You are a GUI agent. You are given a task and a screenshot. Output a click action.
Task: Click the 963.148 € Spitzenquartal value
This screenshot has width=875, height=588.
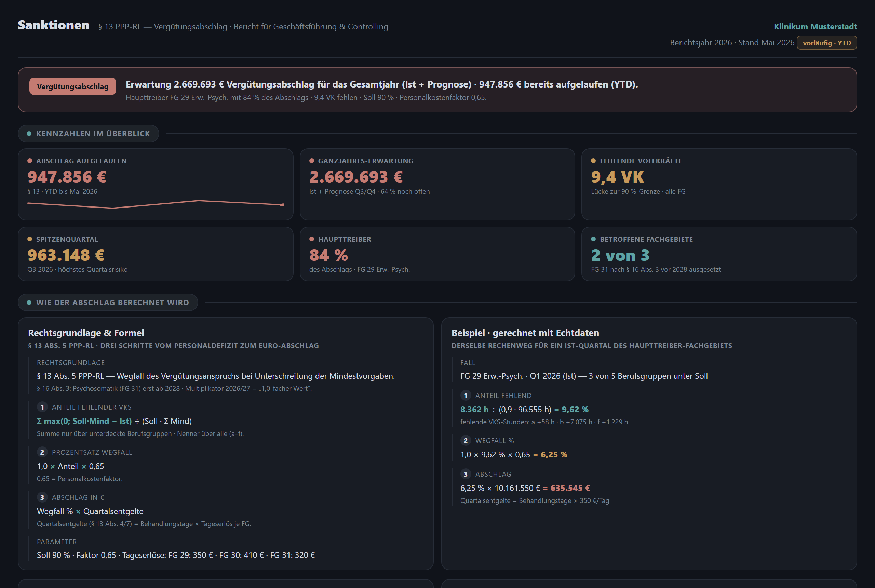(66, 255)
